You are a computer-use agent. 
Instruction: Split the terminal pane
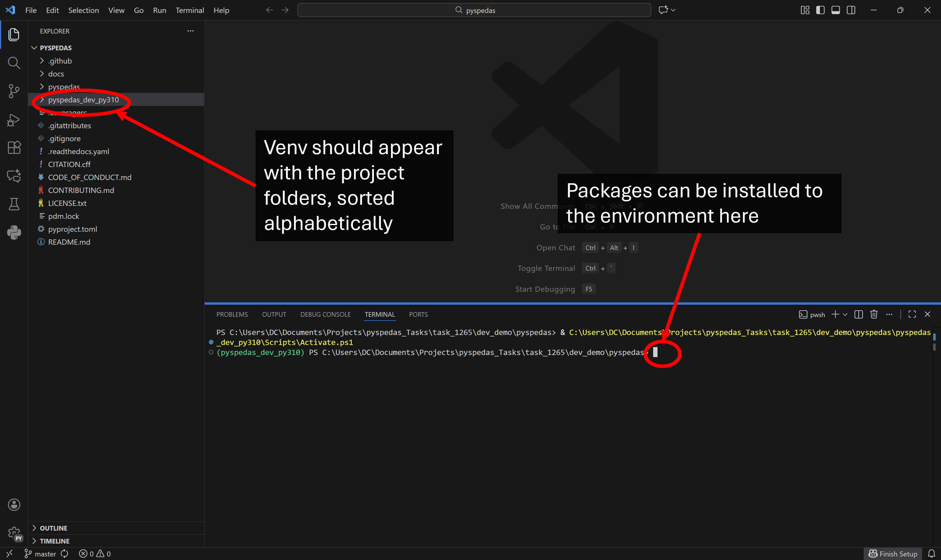coord(858,314)
